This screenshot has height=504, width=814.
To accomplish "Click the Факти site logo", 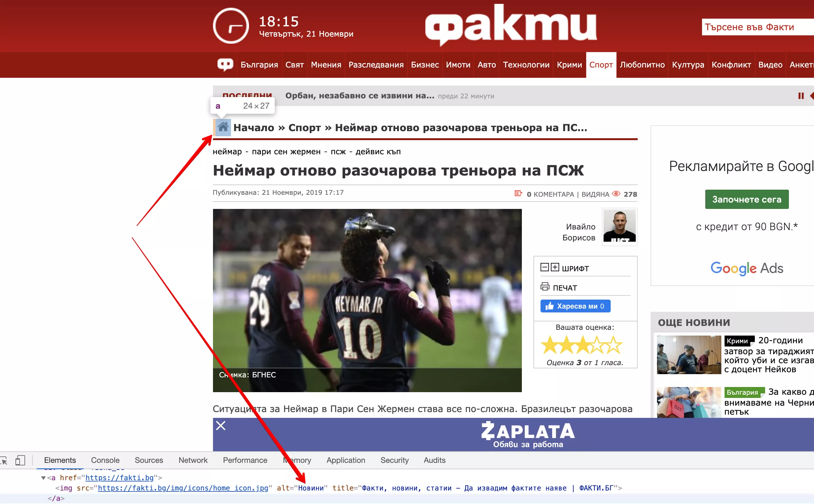I will [x=511, y=25].
